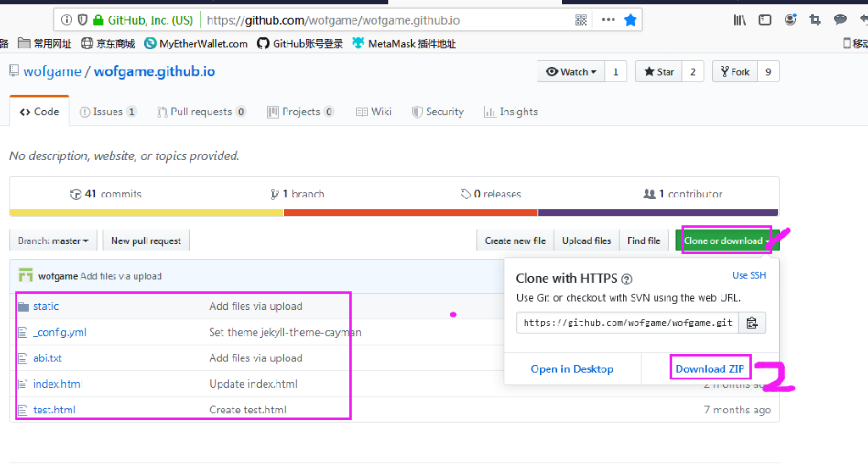Toggle the sidebar view icon
This screenshot has height=470, width=868.
[x=765, y=20]
